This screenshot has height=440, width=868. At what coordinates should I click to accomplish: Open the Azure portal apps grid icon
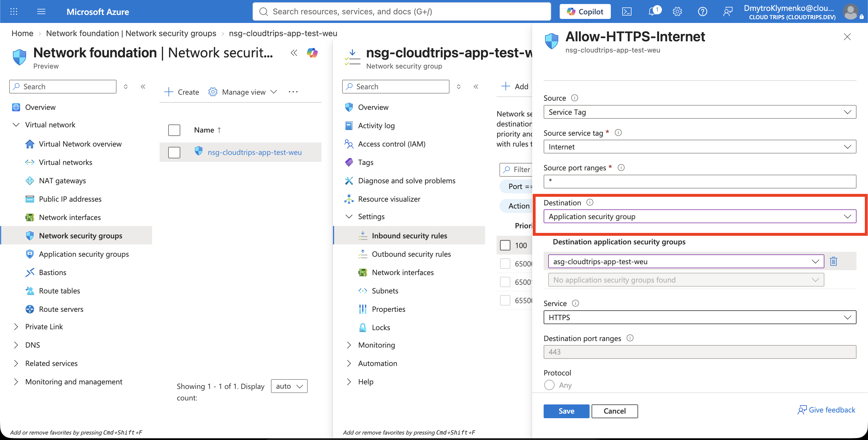[x=14, y=12]
